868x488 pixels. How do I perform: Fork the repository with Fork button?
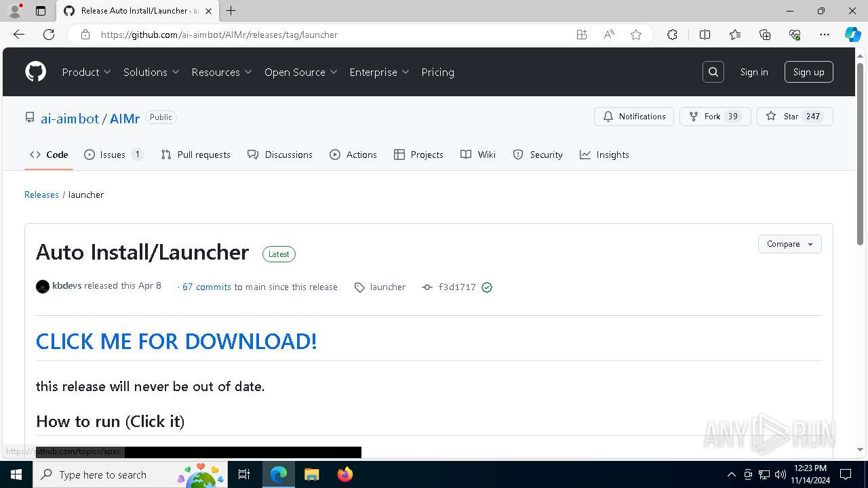[715, 117]
